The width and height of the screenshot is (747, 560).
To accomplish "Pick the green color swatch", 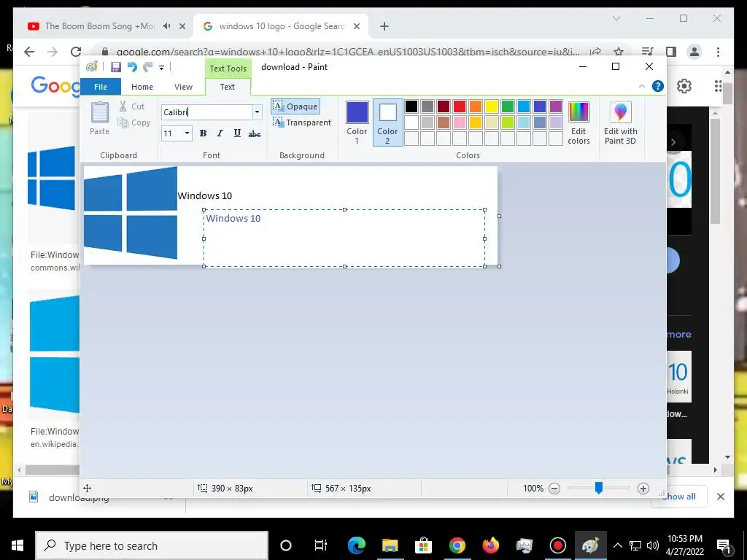I will click(508, 106).
